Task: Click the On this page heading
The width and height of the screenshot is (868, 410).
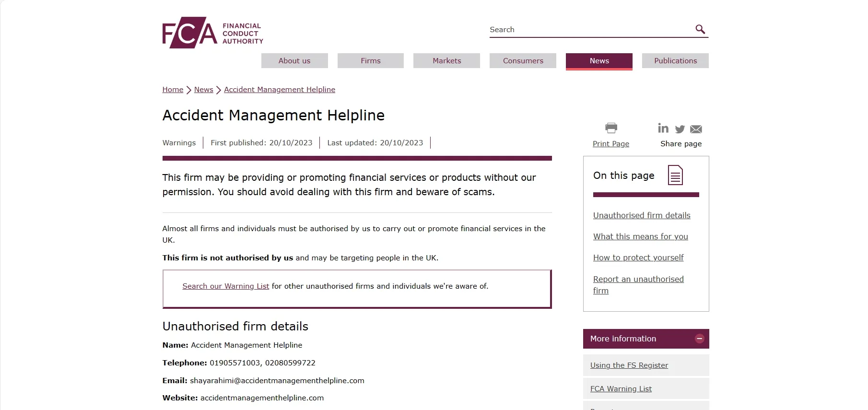Action: (x=623, y=176)
